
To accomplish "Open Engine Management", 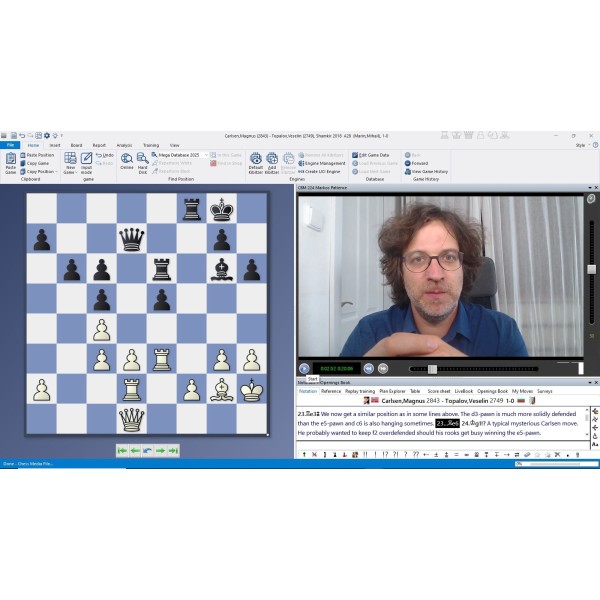I will tap(322, 163).
